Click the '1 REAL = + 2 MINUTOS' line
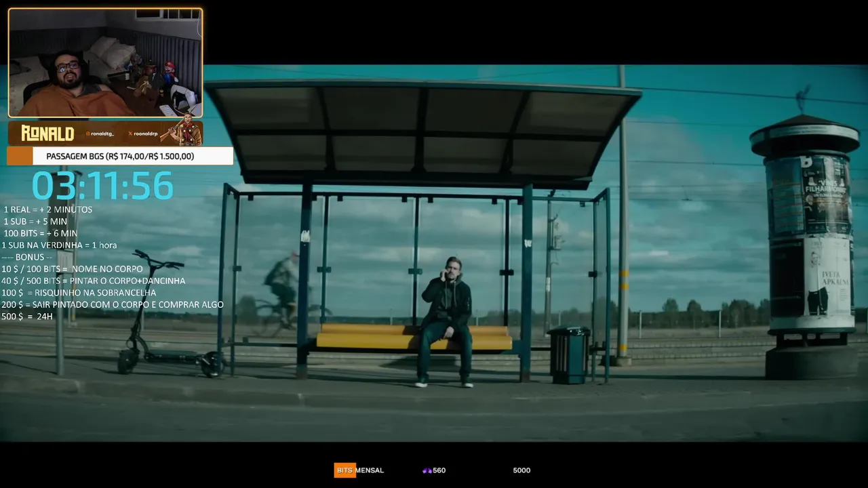868x488 pixels. pyautogui.click(x=47, y=209)
